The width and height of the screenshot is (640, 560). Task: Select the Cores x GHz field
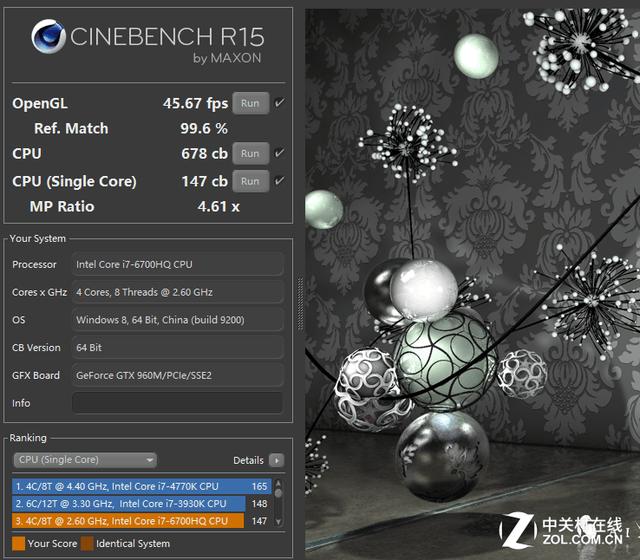click(x=178, y=292)
